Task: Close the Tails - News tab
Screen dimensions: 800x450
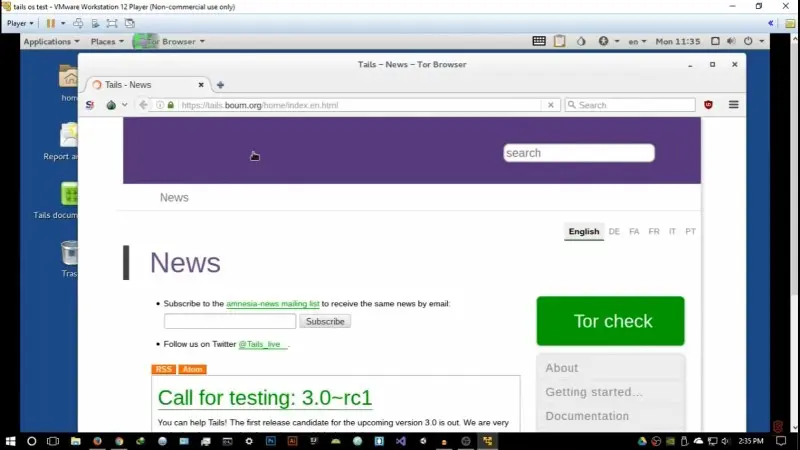Action: point(201,85)
